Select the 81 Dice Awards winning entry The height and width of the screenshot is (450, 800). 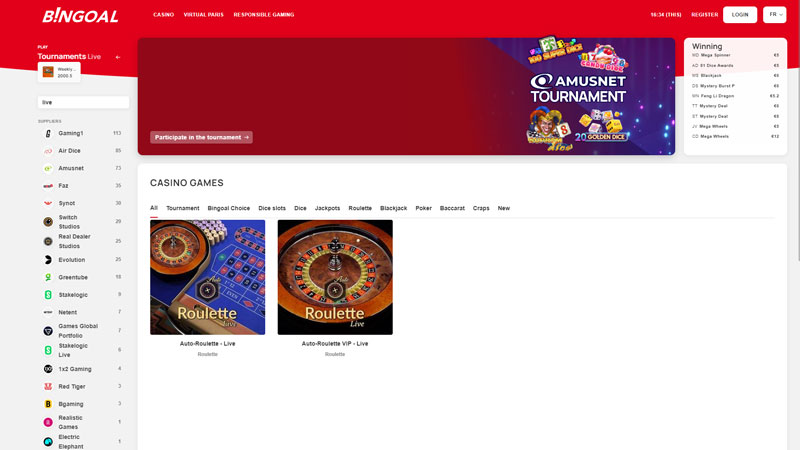[x=735, y=65]
